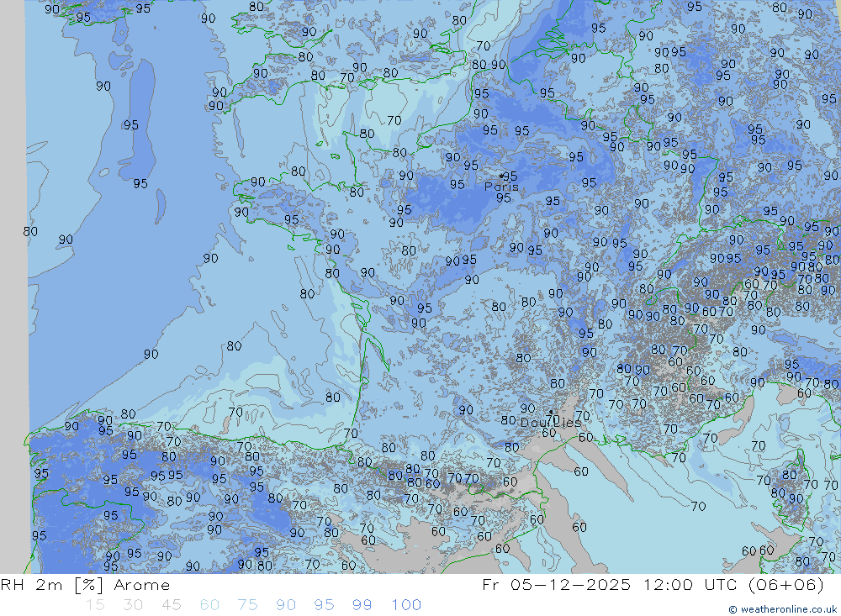Select the black dot marker above Paris
841x616 pixels.
[x=501, y=176]
